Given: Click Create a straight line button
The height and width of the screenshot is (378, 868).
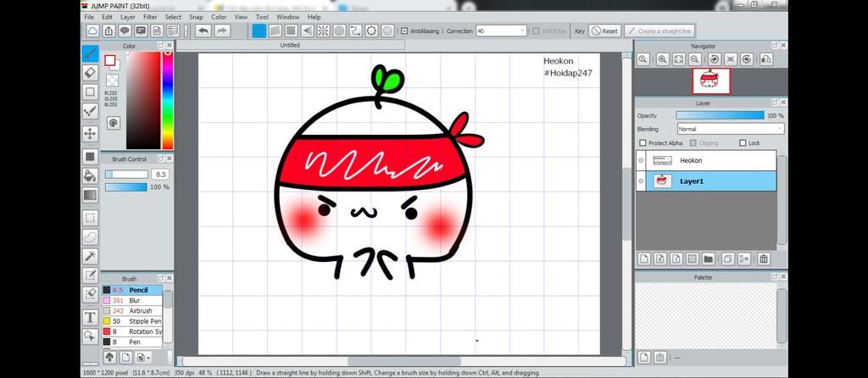Looking at the screenshot, I should [x=659, y=31].
